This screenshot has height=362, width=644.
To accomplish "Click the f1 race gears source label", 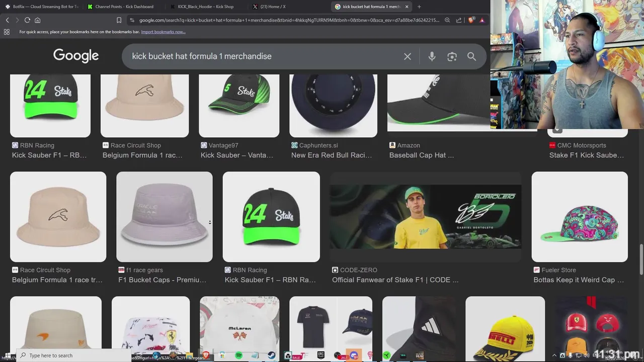I will [x=144, y=270].
